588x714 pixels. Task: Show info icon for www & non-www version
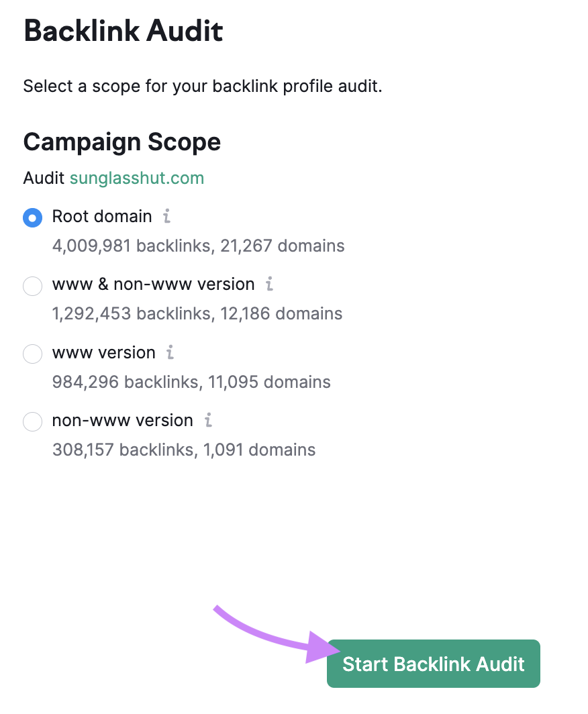269,284
